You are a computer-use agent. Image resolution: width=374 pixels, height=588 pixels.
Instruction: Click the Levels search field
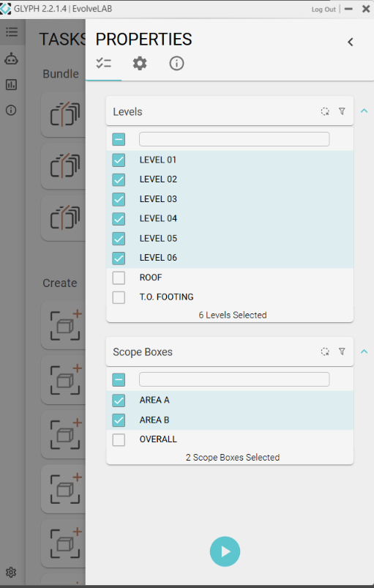point(234,139)
